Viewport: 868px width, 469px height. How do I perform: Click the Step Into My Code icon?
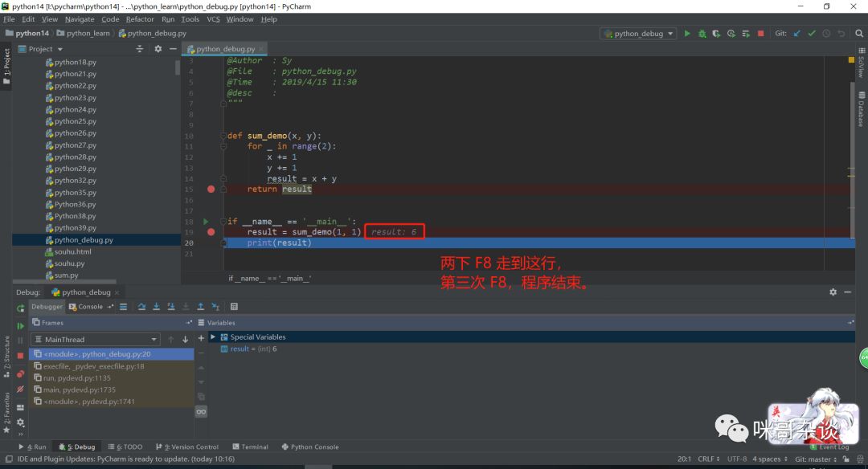(x=171, y=307)
